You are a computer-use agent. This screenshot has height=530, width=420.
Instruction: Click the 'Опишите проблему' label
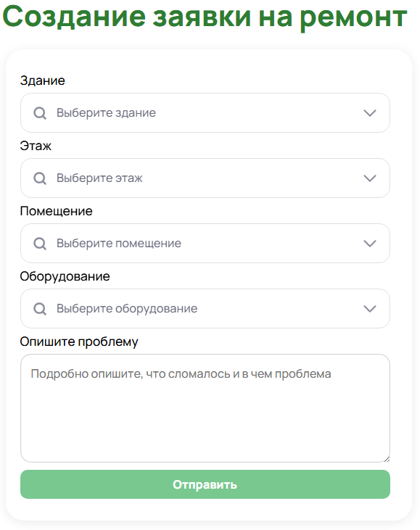tap(79, 341)
